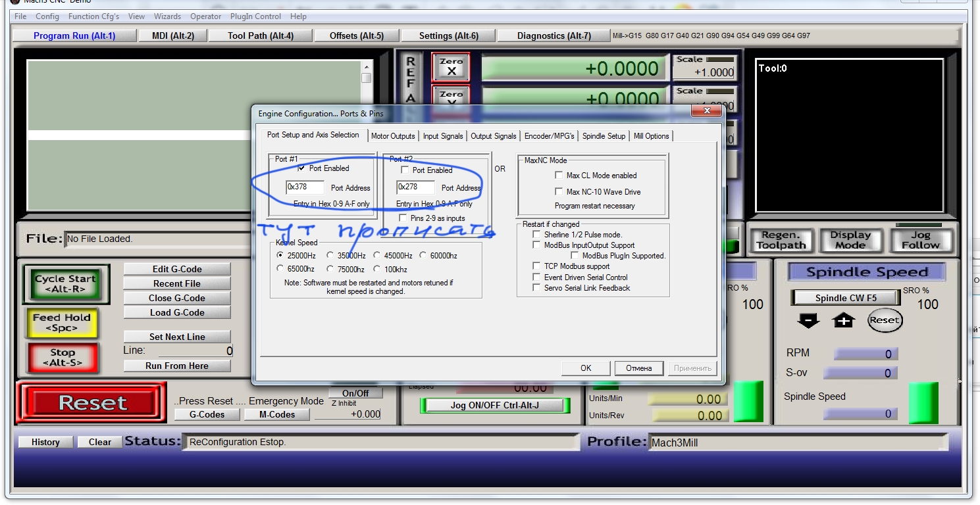Click the big red Reset E-stop button
Screen dimensions: 980x505
[91, 402]
